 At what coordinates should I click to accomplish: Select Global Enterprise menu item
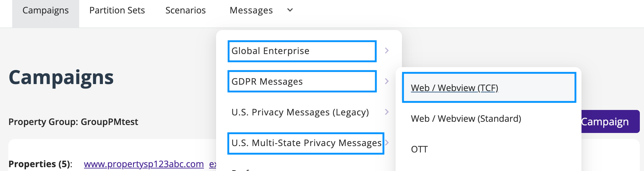302,51
